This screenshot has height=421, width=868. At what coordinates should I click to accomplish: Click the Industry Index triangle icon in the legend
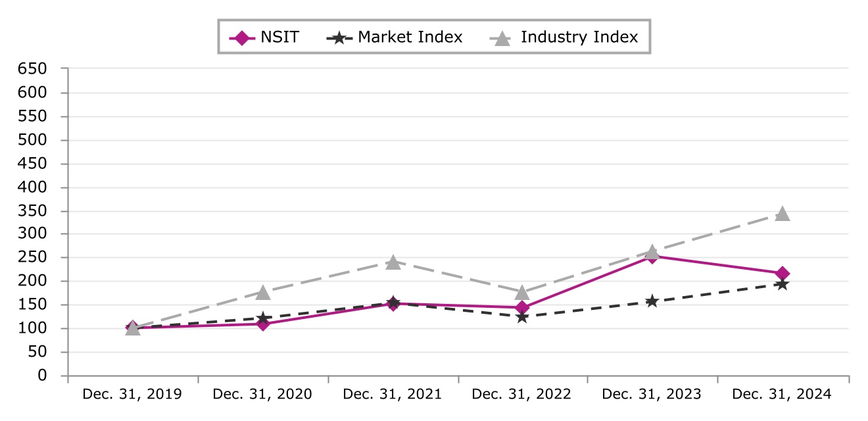(502, 38)
